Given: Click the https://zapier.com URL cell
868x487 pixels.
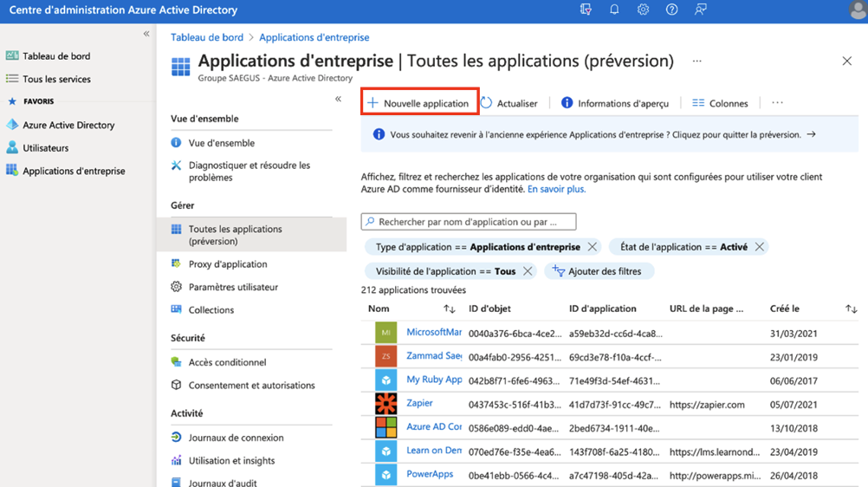Looking at the screenshot, I should pos(707,405).
